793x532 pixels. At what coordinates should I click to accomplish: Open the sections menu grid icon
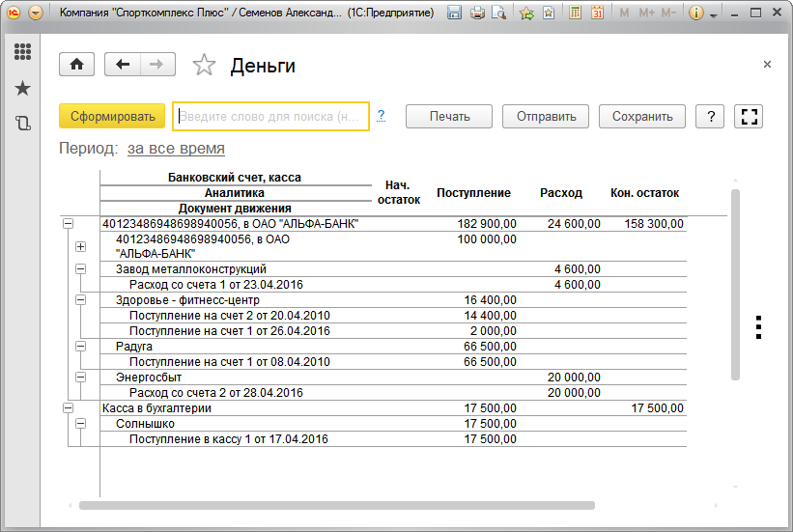coord(22,52)
